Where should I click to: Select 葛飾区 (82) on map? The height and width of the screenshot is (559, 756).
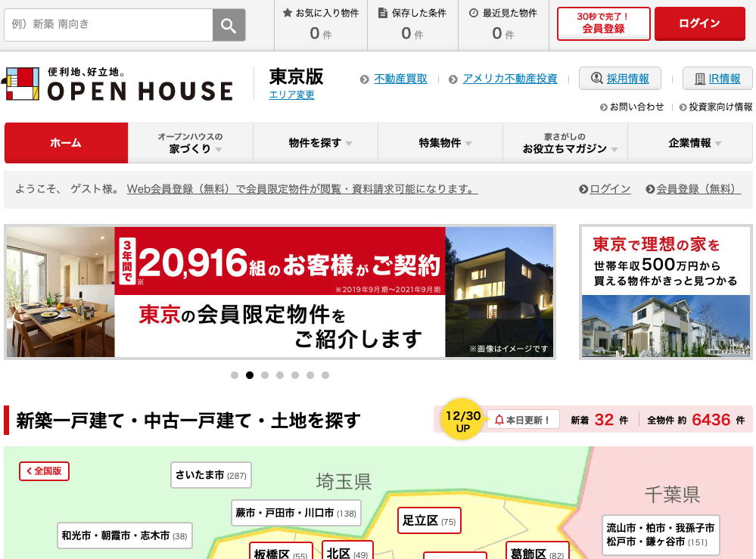(537, 552)
